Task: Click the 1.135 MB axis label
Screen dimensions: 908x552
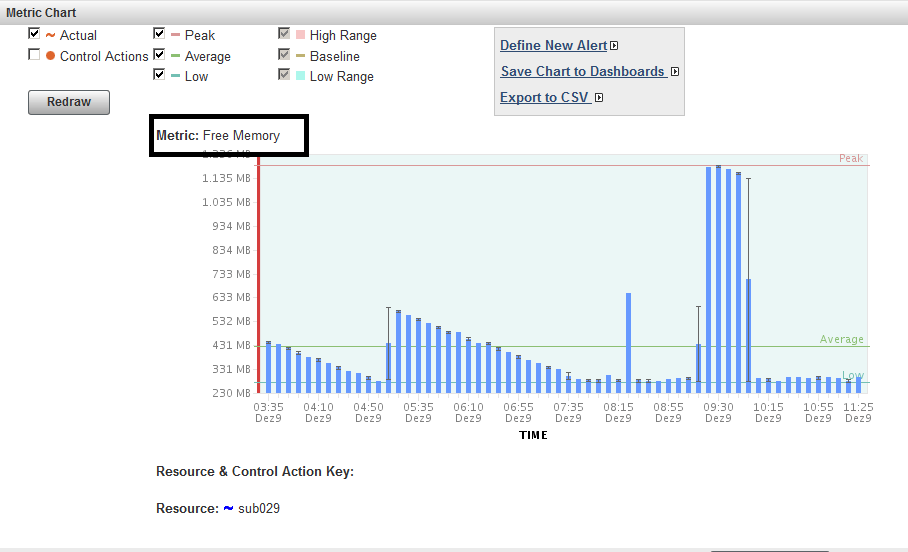Action: click(226, 178)
